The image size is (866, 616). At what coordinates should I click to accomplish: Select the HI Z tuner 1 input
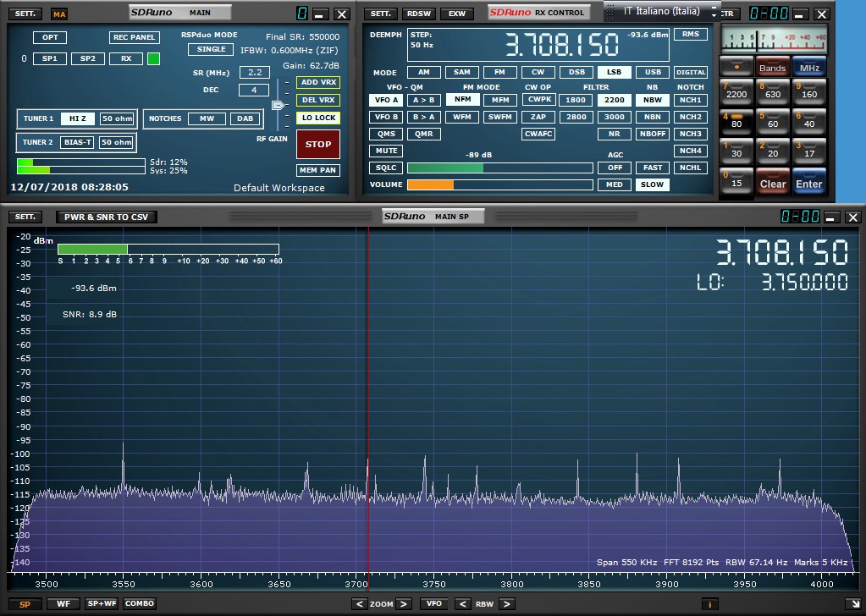[x=77, y=118]
